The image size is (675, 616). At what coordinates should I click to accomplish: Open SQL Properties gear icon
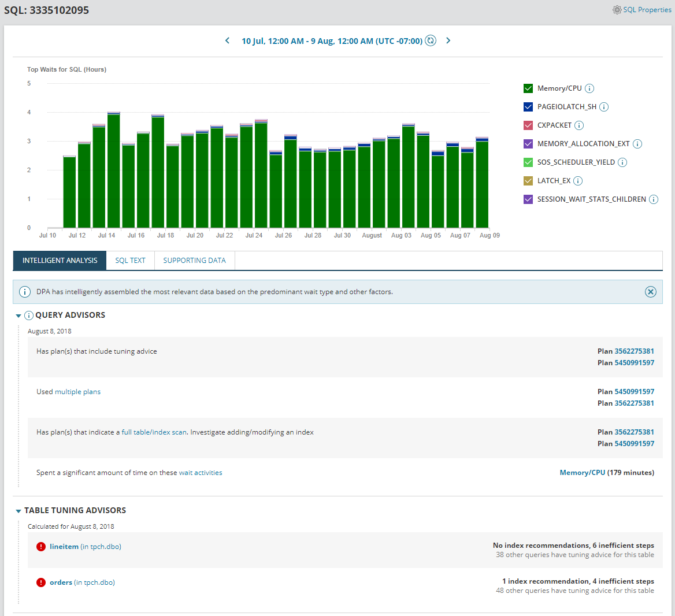click(617, 10)
